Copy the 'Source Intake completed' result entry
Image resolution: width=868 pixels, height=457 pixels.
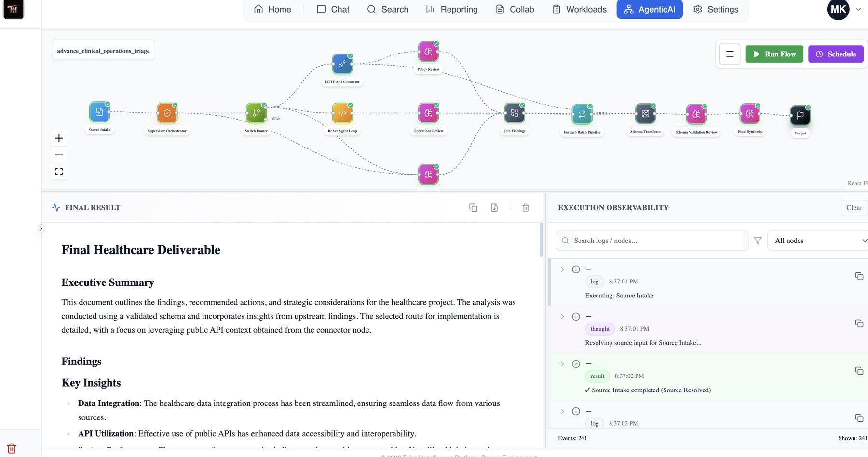point(859,371)
